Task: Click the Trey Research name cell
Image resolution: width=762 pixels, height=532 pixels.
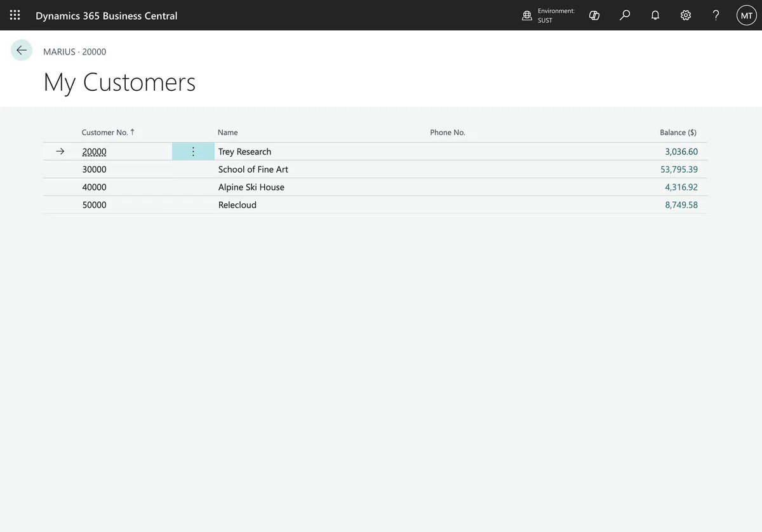Action: coord(244,152)
